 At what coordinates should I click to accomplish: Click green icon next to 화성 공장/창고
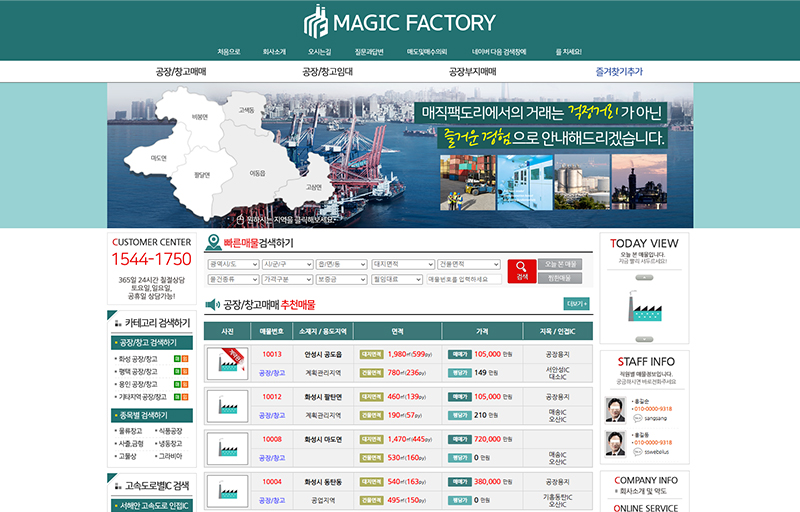[177, 359]
